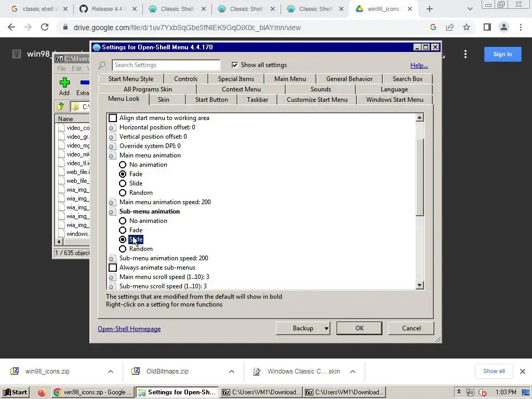Toggle the Chrome side panel icon

(x=487, y=27)
